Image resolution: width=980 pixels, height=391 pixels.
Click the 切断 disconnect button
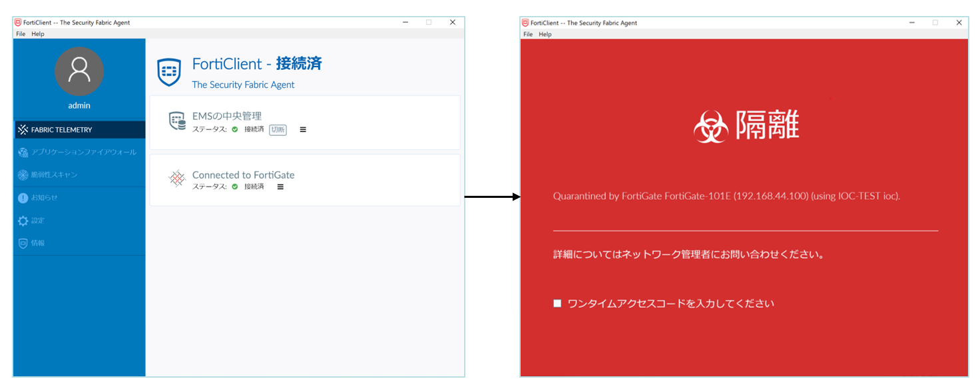pyautogui.click(x=278, y=130)
